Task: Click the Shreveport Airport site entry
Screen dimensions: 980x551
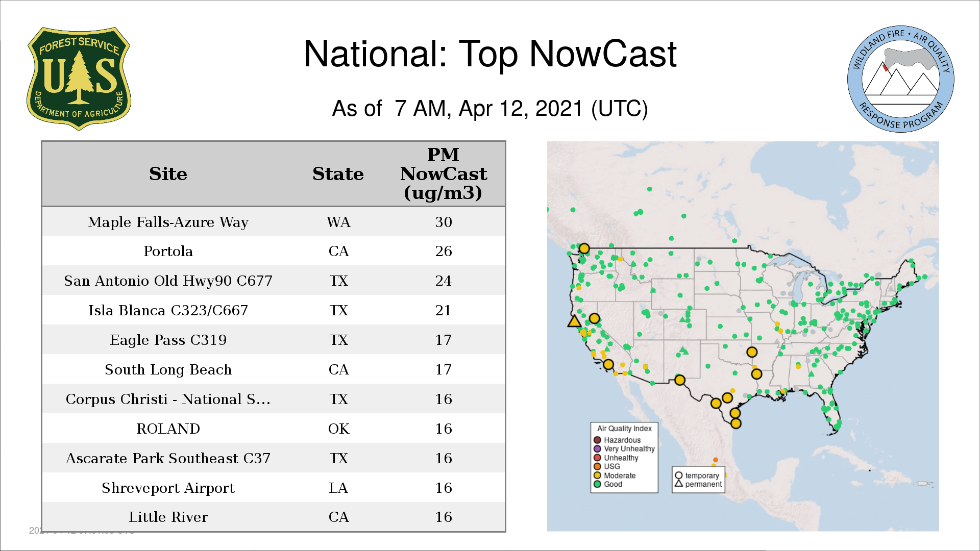Action: tap(168, 488)
